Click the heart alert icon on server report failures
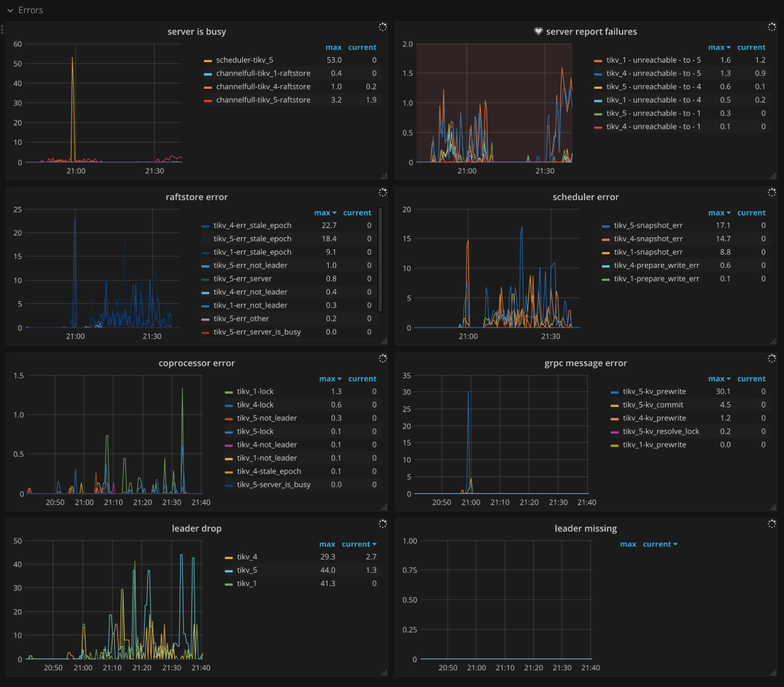Screen dimensions: 784x687 (538, 32)
